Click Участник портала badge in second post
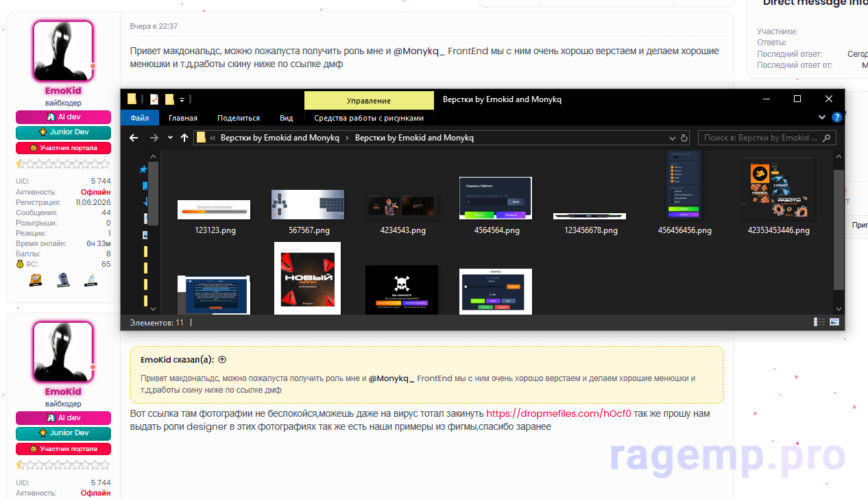This screenshot has height=499, width=868. coord(63,449)
